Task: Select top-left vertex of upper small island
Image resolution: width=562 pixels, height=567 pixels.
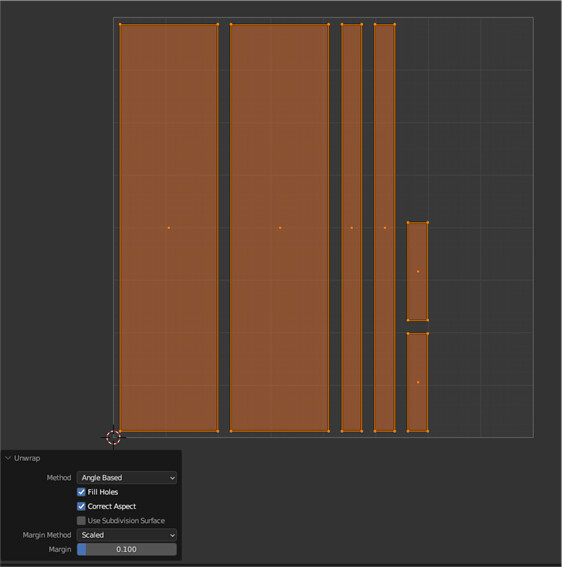Action: point(408,223)
